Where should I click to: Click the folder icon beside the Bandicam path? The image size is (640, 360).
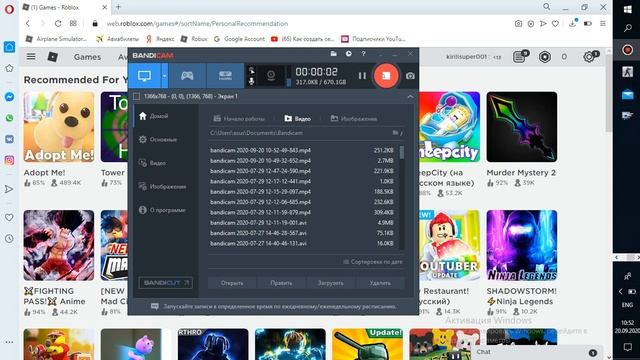(x=396, y=133)
